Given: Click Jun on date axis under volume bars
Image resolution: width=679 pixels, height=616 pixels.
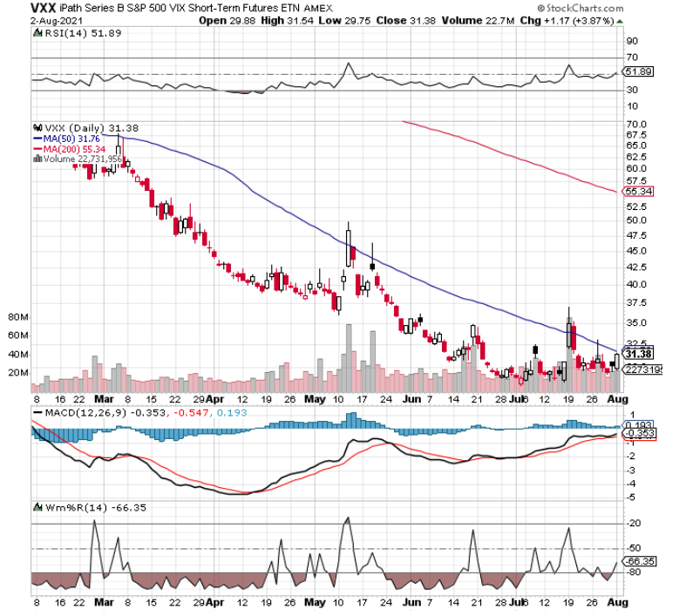Looking at the screenshot, I should coord(411,399).
